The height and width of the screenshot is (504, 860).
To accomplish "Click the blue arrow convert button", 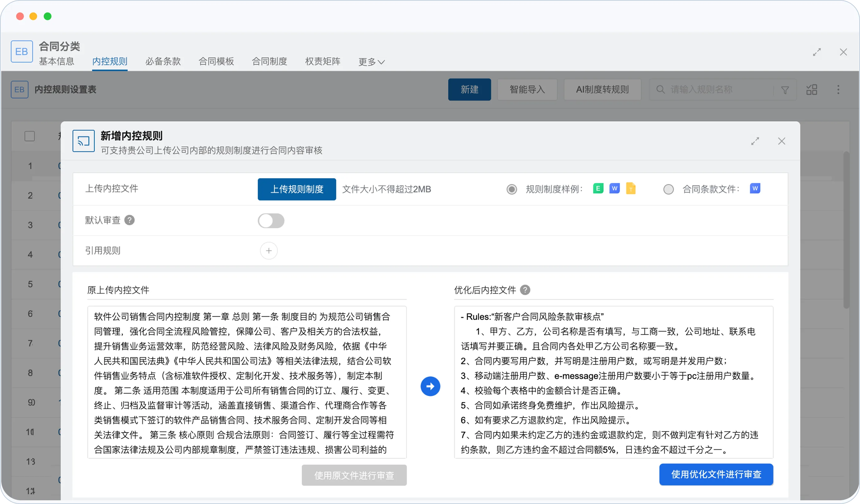I will [430, 386].
